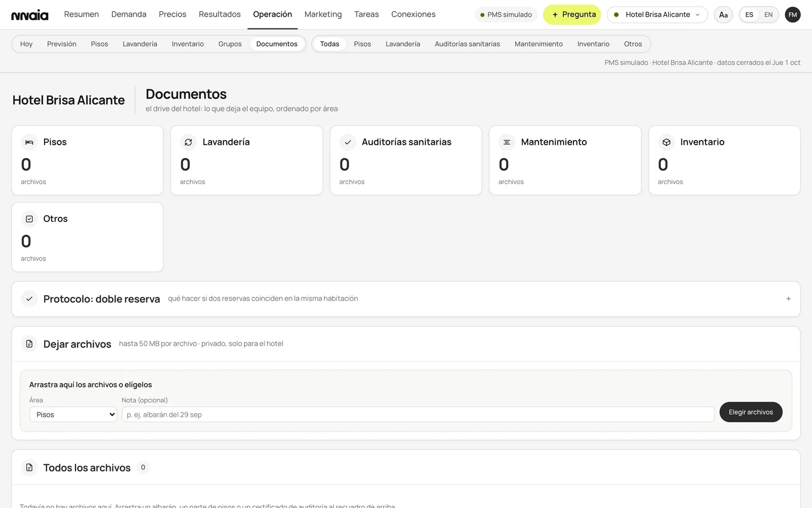This screenshot has width=812, height=508.
Task: Filter documents by Otros
Action: point(633,44)
